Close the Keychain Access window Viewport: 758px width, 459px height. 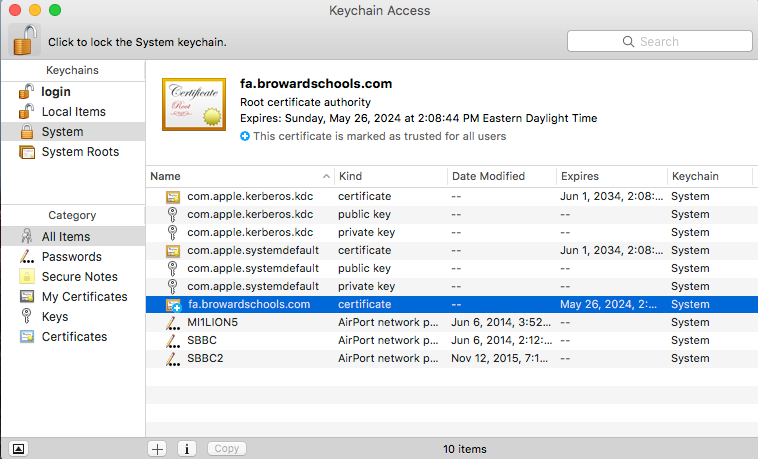coord(15,10)
